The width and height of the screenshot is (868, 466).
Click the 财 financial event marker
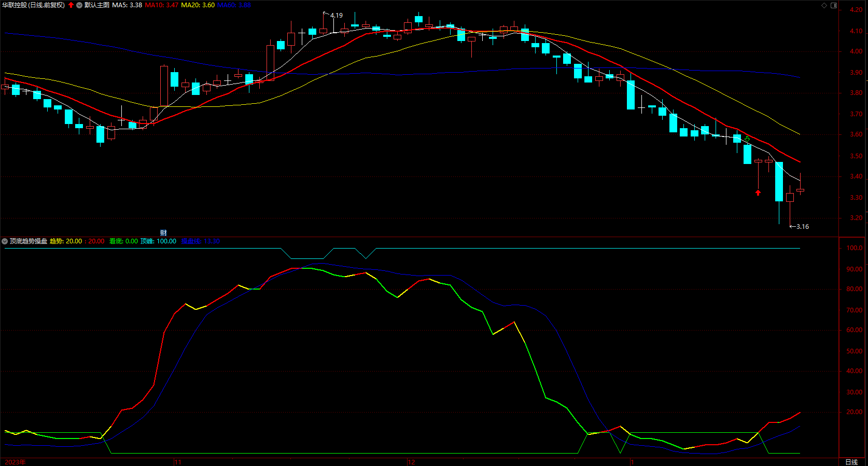163,232
